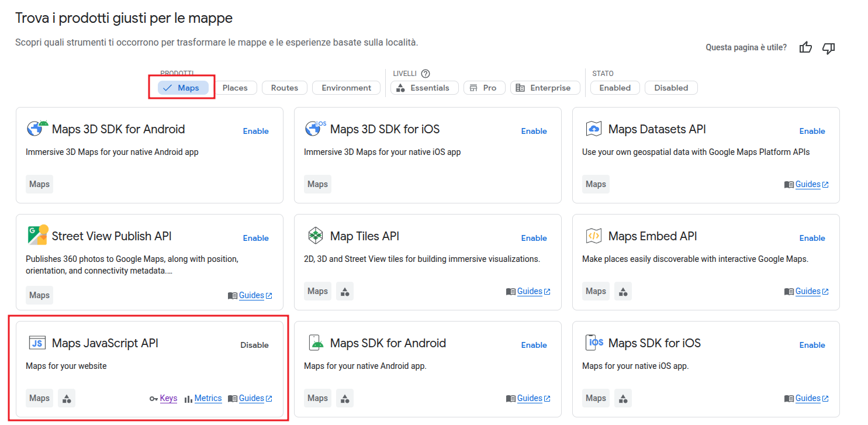Click the "Maps Embed API" card title
Screen dimensions: 868x425
click(x=653, y=236)
